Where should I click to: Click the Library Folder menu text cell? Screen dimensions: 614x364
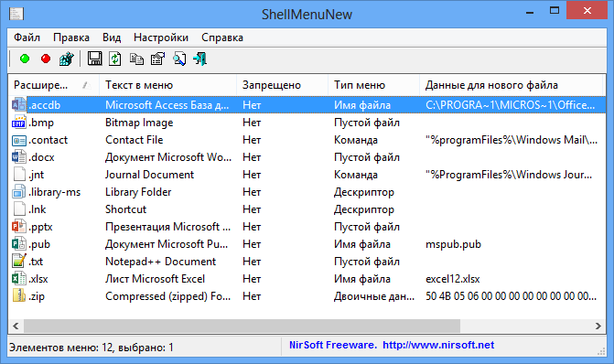tap(138, 192)
